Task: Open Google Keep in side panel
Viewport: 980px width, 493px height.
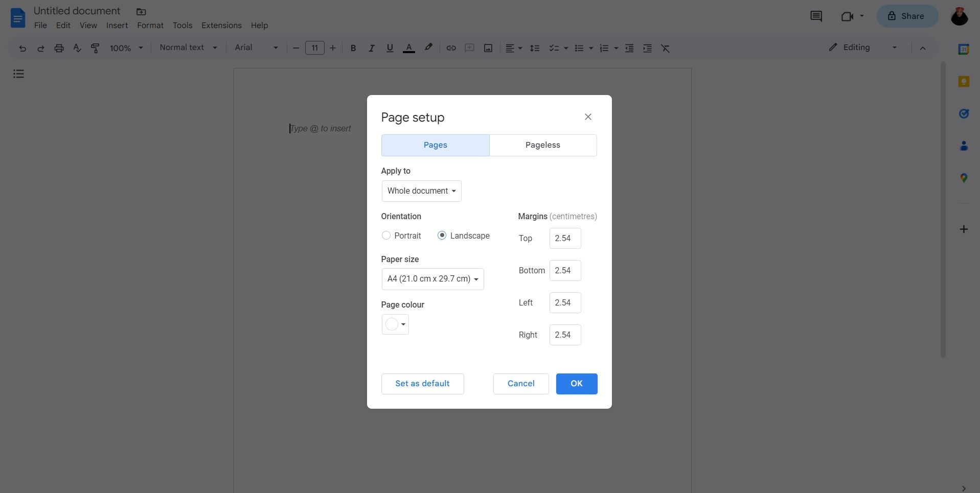Action: pyautogui.click(x=964, y=82)
